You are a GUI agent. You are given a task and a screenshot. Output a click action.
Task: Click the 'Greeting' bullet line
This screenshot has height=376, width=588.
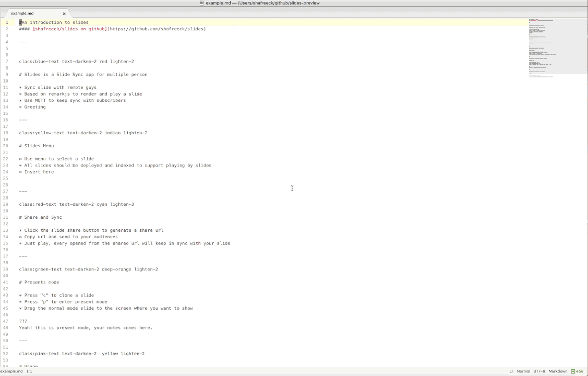pos(32,107)
